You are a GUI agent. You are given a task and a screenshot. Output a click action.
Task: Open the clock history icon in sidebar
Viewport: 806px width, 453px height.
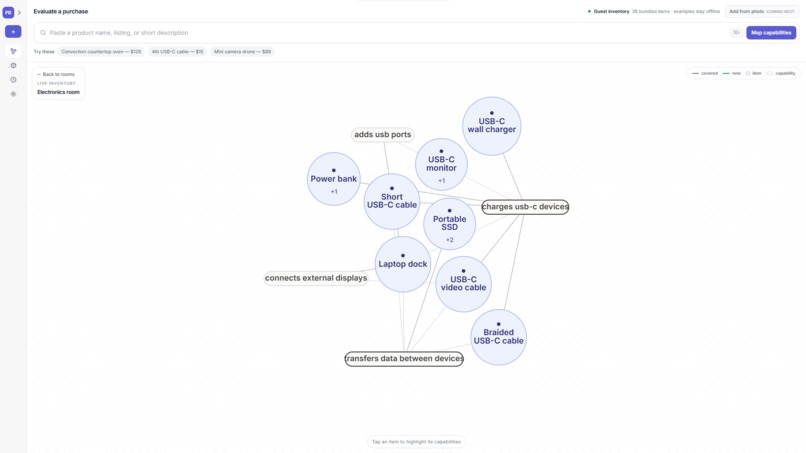[13, 80]
